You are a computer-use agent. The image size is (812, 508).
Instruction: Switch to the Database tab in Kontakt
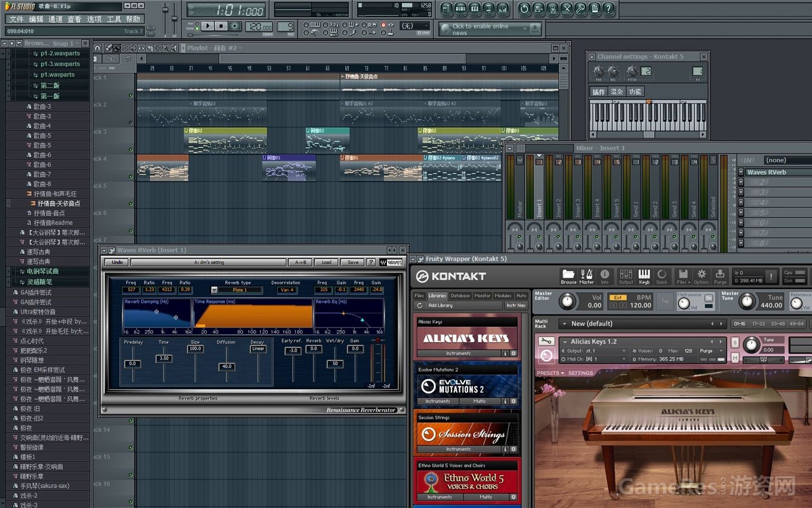coord(460,296)
